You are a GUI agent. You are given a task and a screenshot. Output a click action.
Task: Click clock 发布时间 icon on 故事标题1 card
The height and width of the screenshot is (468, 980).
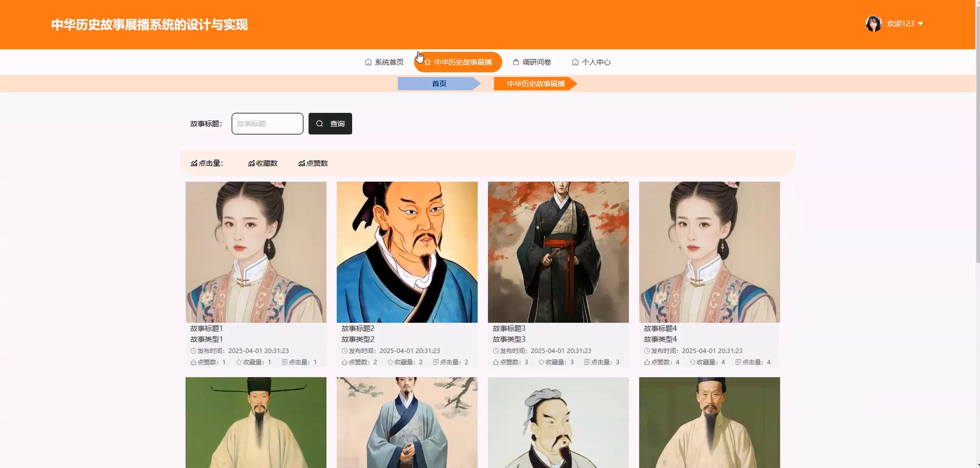click(193, 351)
